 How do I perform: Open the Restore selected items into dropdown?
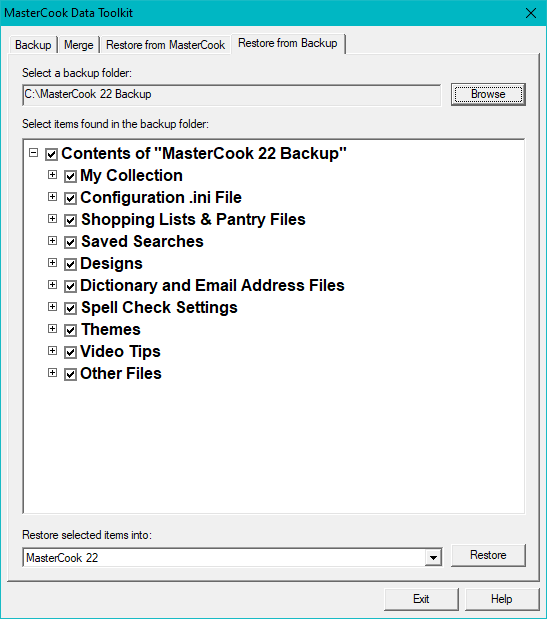[x=433, y=558]
